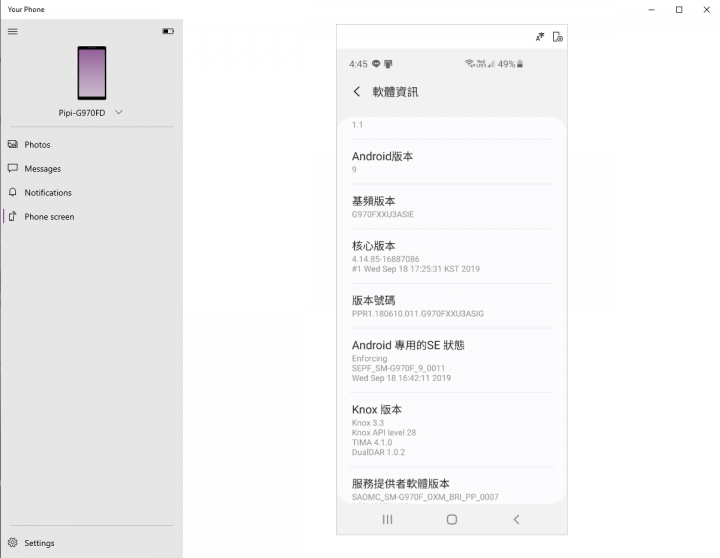
Task: Click the purple phone device thumbnail
Action: (92, 73)
